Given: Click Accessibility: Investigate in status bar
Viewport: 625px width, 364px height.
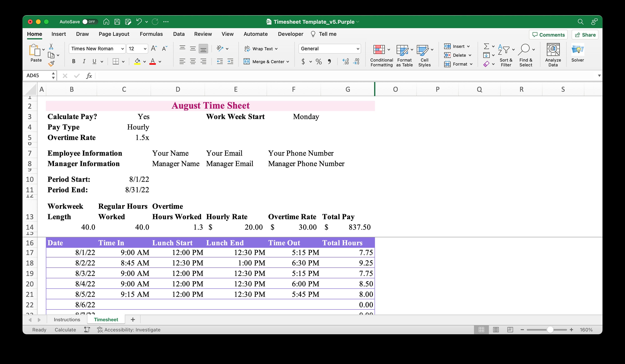Looking at the screenshot, I should (x=129, y=330).
